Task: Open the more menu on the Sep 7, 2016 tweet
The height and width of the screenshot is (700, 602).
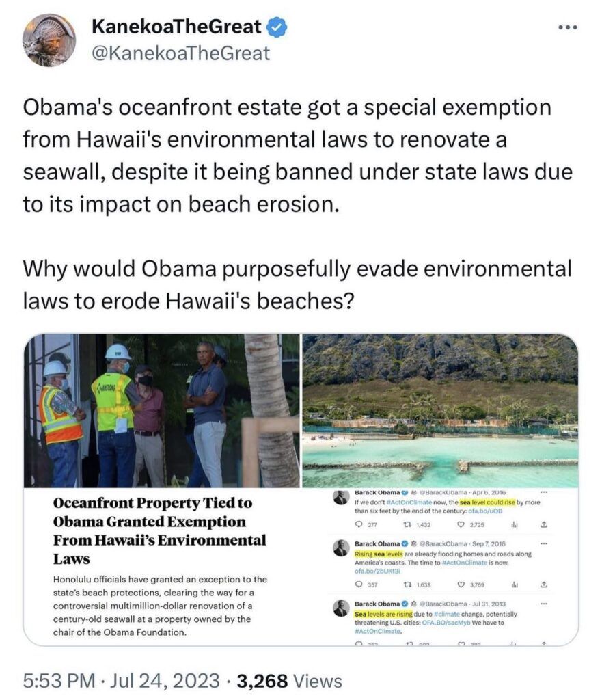Action: pos(544,544)
